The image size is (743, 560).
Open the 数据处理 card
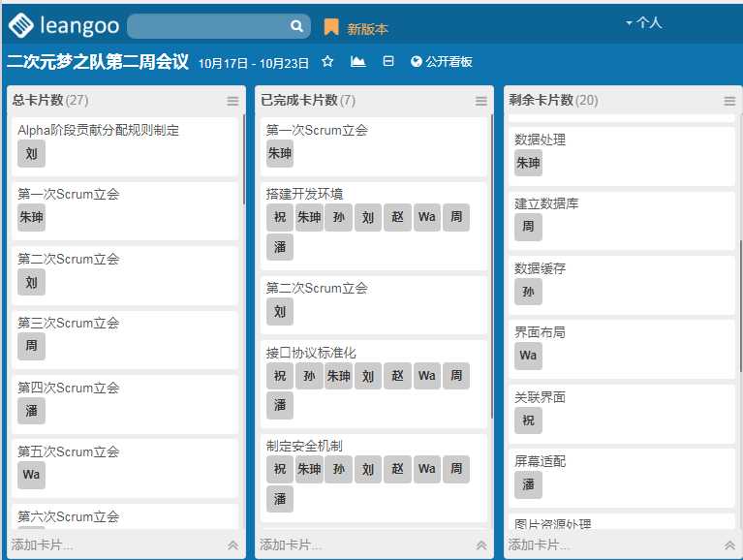pyautogui.click(x=622, y=156)
